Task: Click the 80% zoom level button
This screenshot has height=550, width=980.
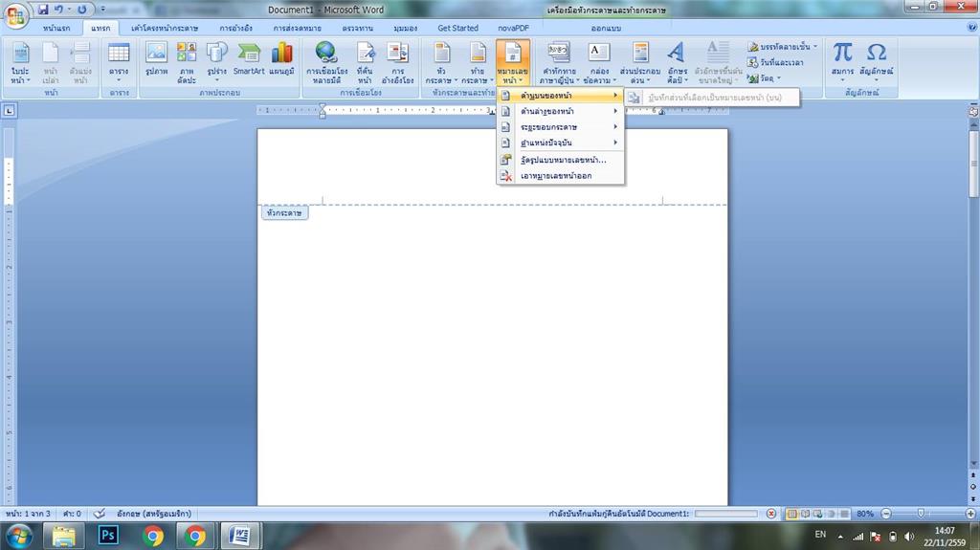Action: pyautogui.click(x=865, y=514)
